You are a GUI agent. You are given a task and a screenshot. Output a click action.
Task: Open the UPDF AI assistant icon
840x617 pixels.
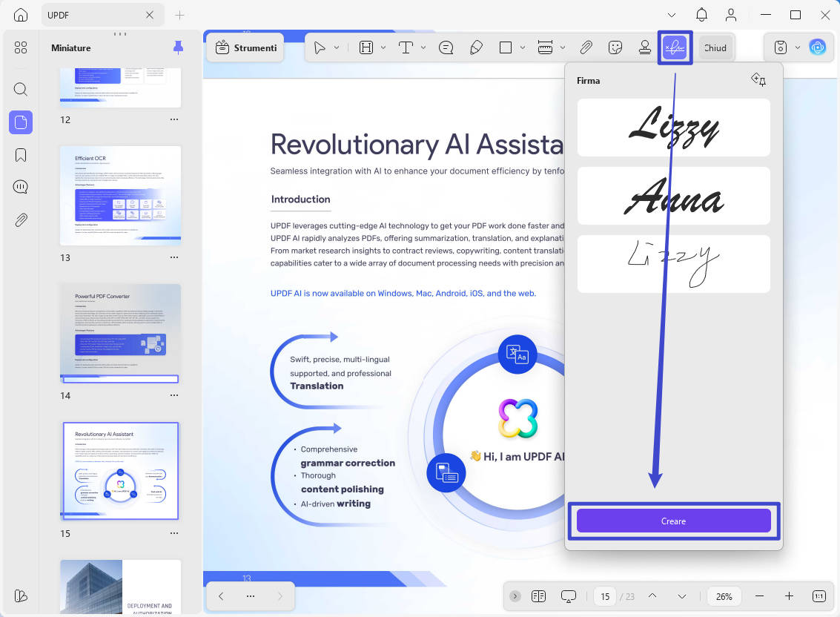tap(818, 47)
